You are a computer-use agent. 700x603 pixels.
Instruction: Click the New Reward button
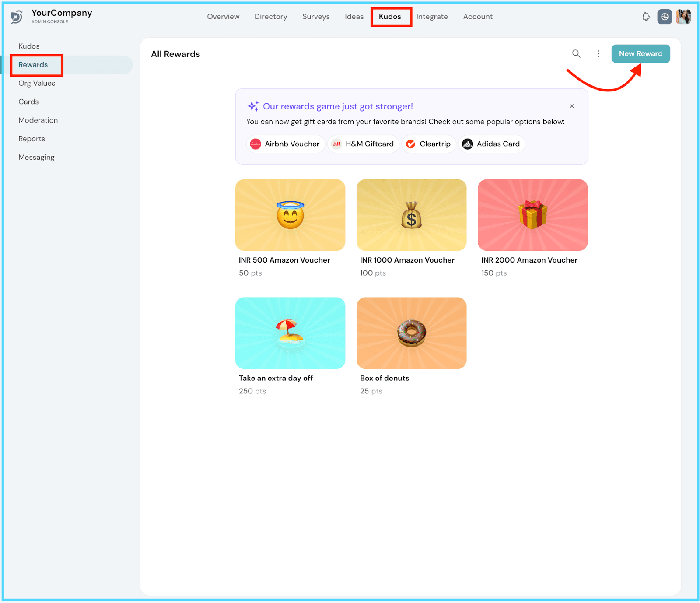coord(640,54)
